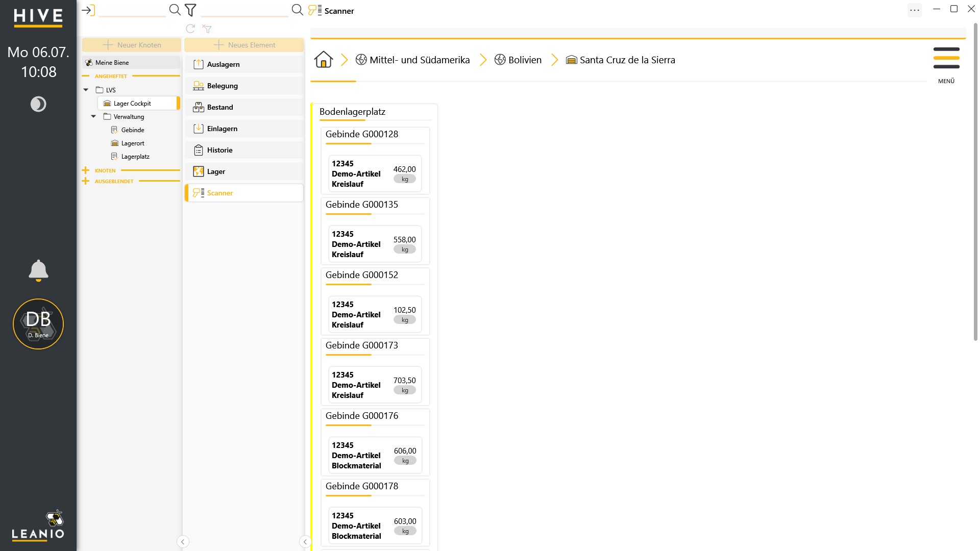Click the first search magnifier icon
Screen dimensions: 980x551
175,10
